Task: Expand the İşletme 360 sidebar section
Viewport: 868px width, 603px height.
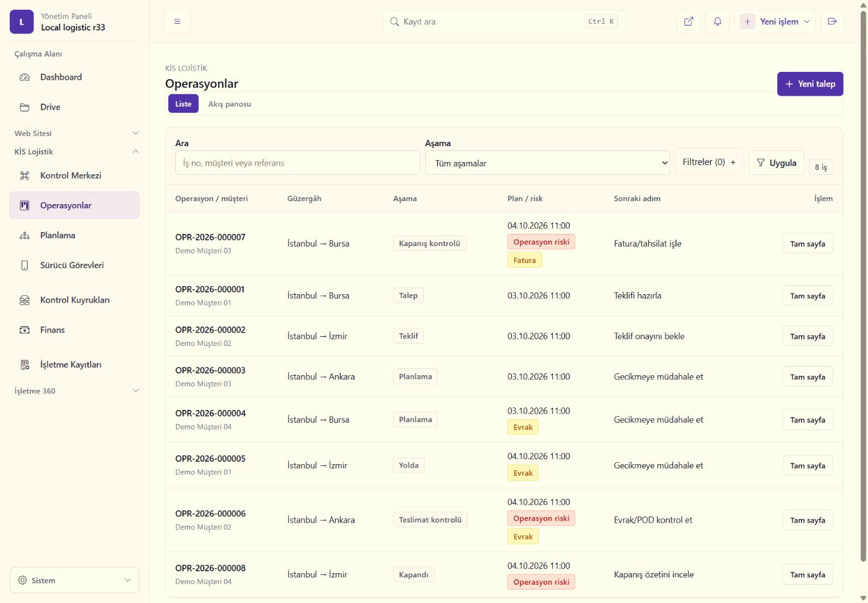Action: coord(77,391)
